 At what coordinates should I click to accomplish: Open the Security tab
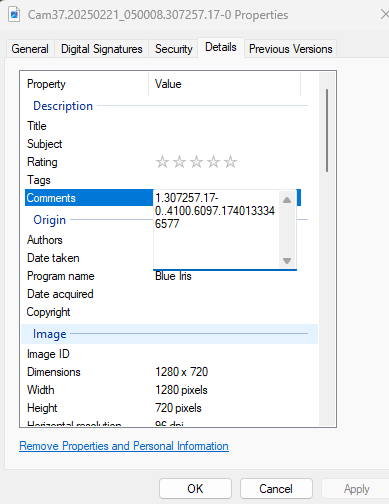pos(174,49)
